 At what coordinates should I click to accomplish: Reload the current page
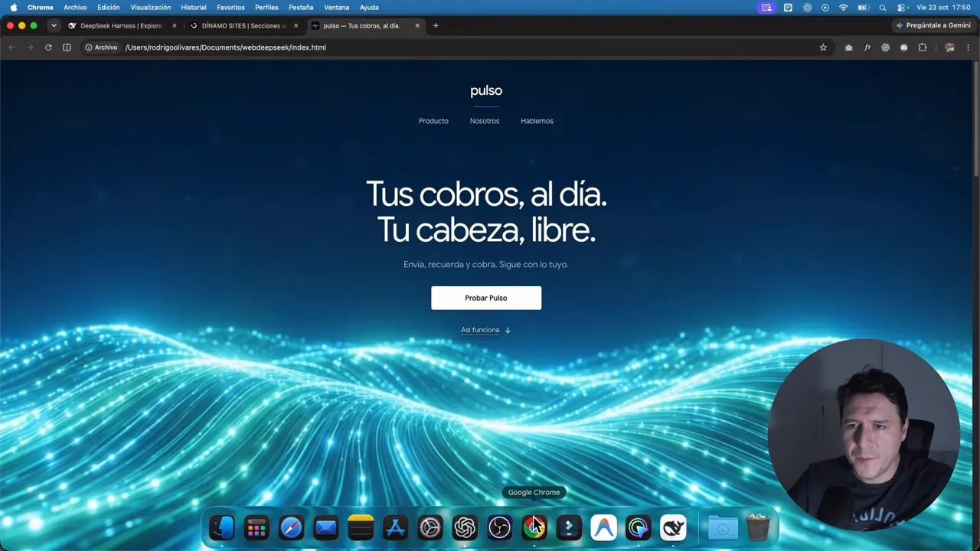(48, 47)
